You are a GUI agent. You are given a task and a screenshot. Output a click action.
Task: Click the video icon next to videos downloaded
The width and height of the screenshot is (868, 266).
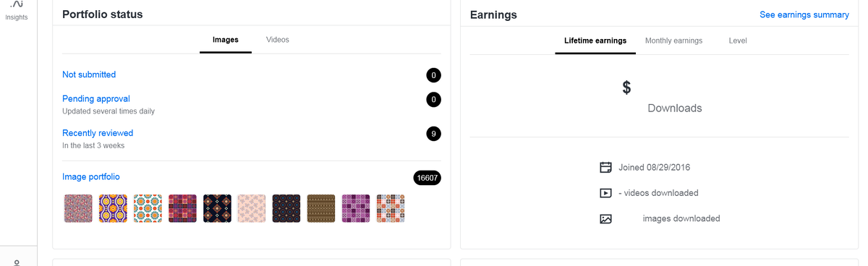606,193
